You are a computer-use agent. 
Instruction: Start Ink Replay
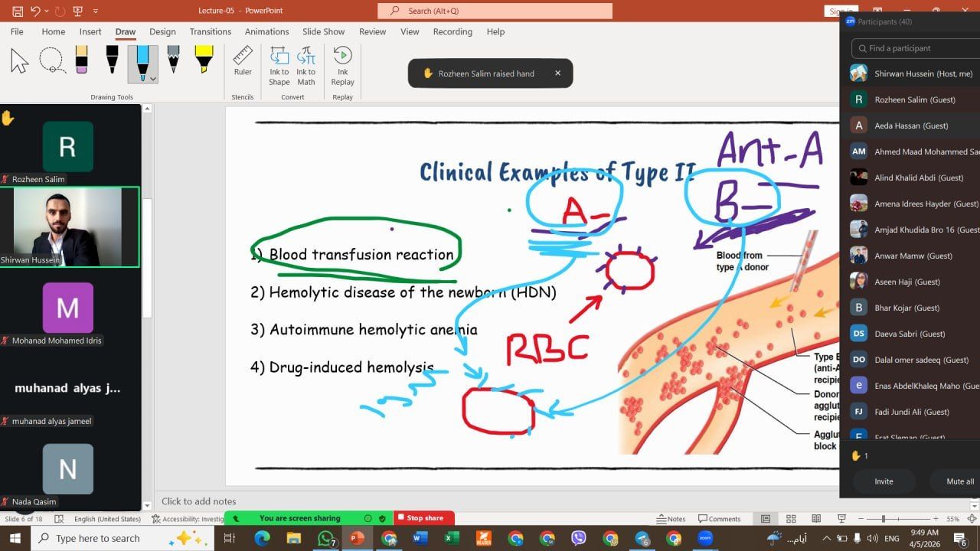coord(342,66)
